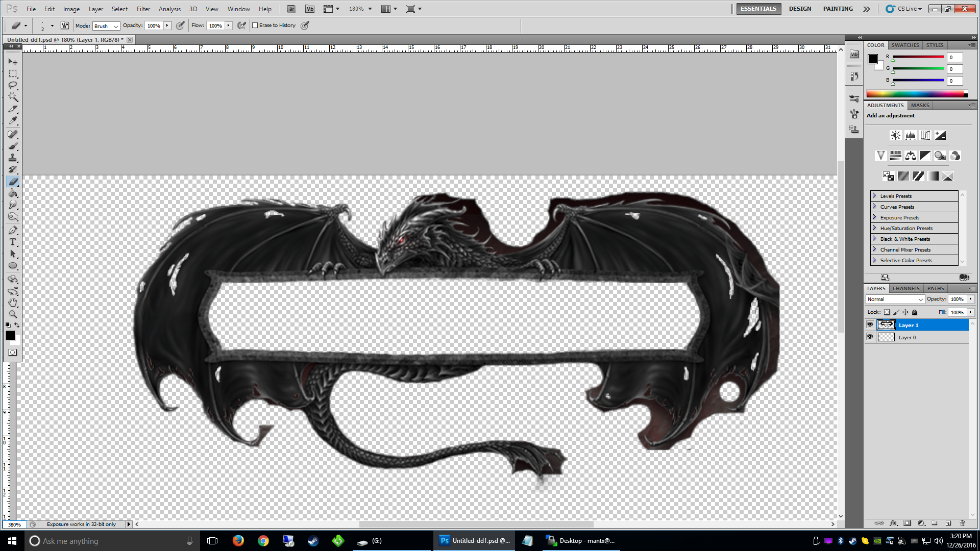980x551 pixels.
Task: Select the Clone Stamp tool
Action: 13,158
